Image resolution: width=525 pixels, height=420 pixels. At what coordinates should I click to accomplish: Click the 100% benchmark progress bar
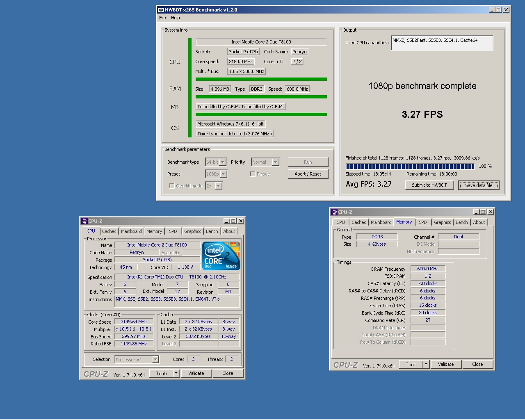[410, 166]
